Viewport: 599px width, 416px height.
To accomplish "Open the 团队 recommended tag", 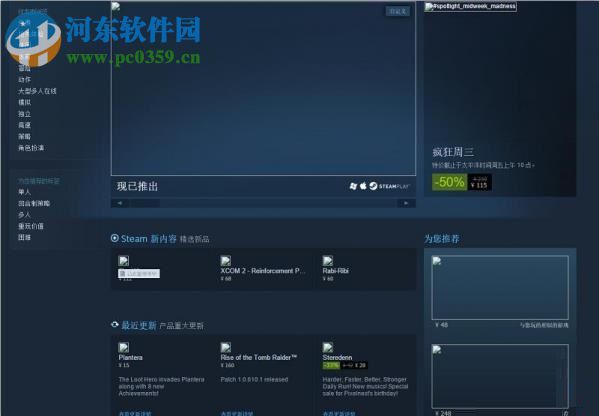I will click(x=24, y=237).
